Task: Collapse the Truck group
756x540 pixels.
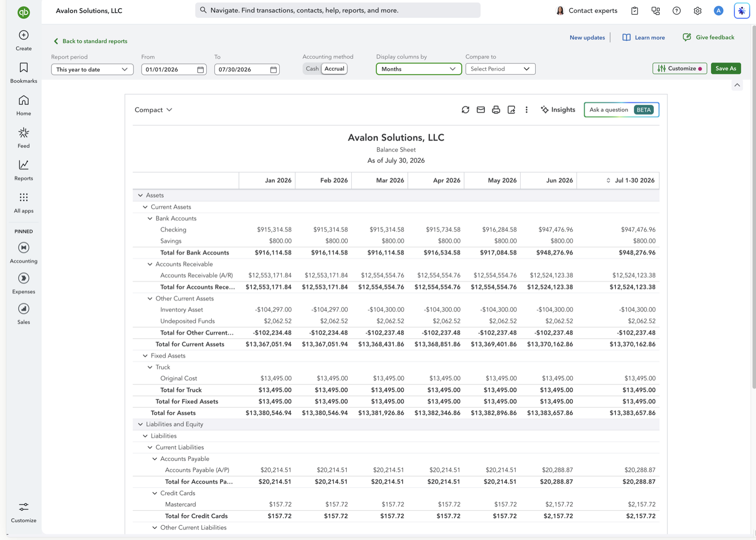Action: click(x=150, y=368)
